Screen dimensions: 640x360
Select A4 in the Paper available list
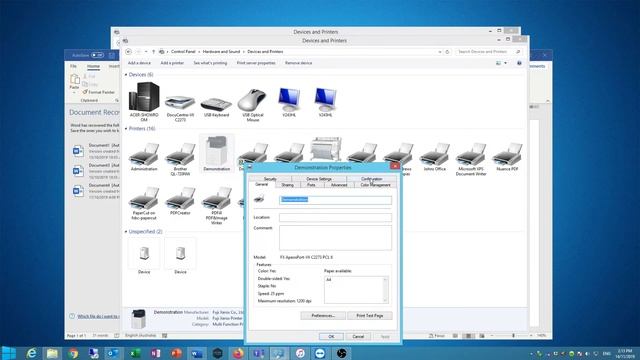click(329, 280)
